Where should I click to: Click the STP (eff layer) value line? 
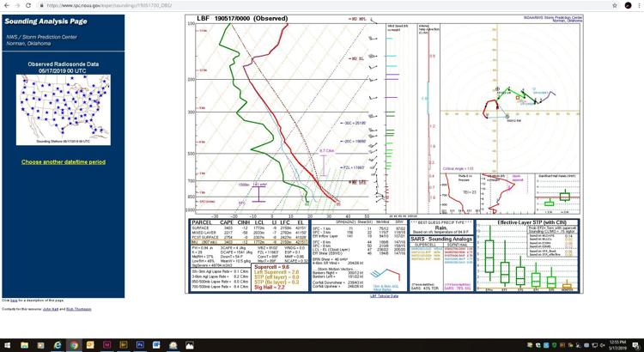[x=276, y=277]
